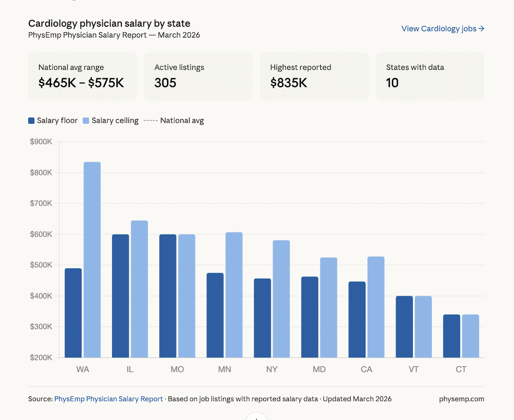Toggle the Salary ceiling legend entry
The width and height of the screenshot is (514, 420).
tap(111, 120)
